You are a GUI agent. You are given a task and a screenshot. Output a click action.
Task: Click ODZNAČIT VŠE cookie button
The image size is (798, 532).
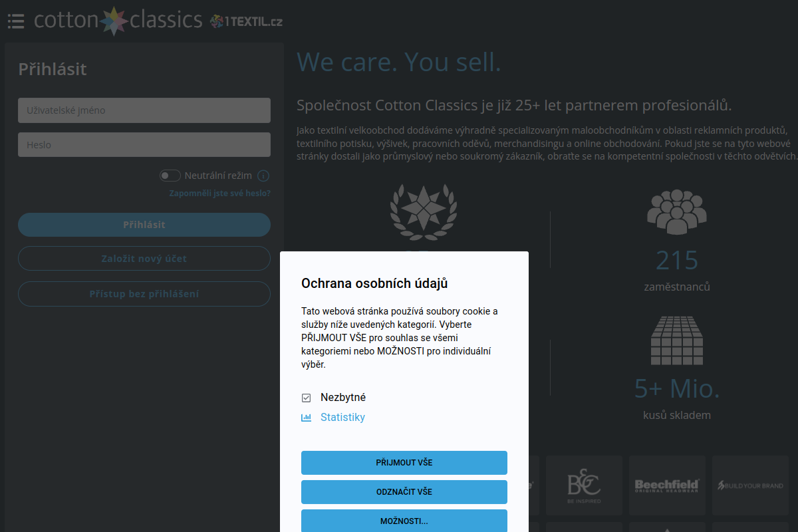[404, 492]
